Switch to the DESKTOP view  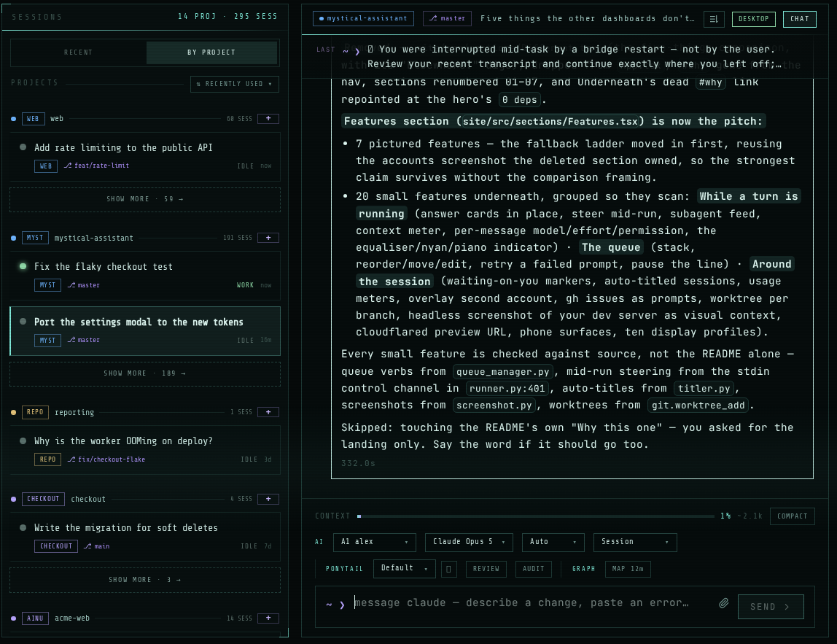click(x=753, y=19)
